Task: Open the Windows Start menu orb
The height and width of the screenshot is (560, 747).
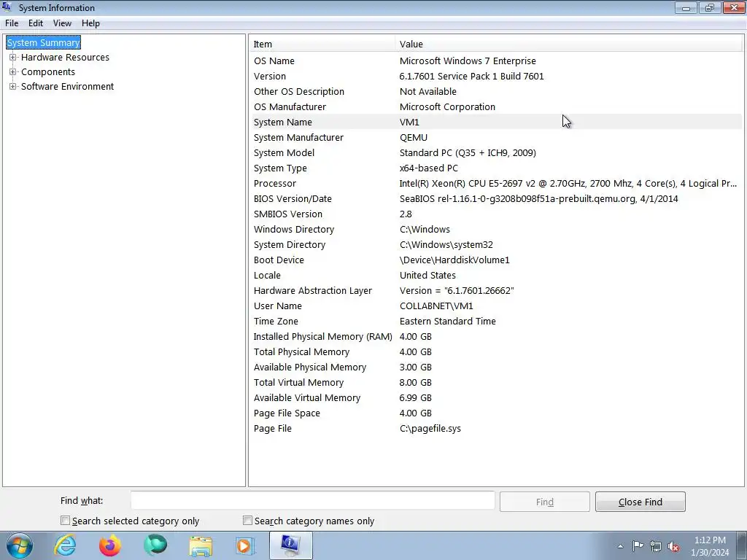Action: 19,545
